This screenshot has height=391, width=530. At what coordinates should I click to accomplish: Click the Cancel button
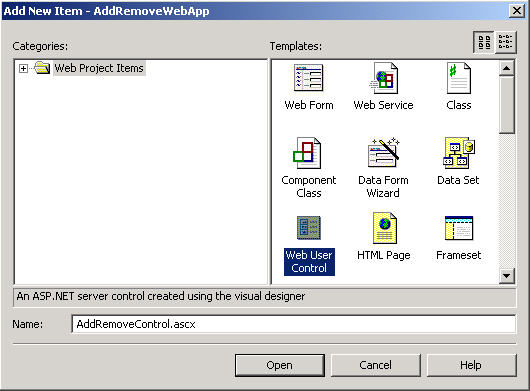[x=375, y=365]
